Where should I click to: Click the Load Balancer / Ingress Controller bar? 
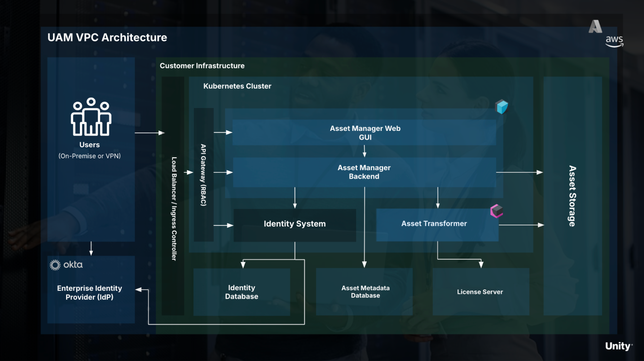coord(173,196)
